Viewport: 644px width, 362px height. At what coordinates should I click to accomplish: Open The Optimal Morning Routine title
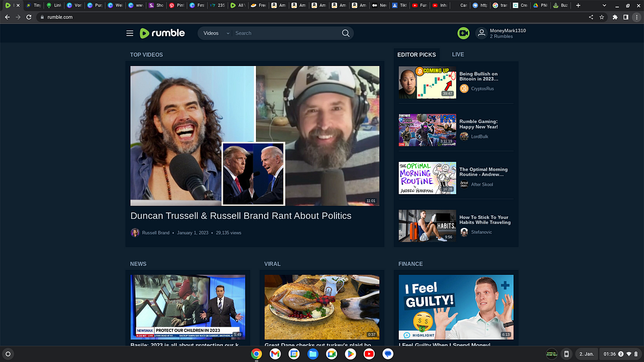click(484, 172)
